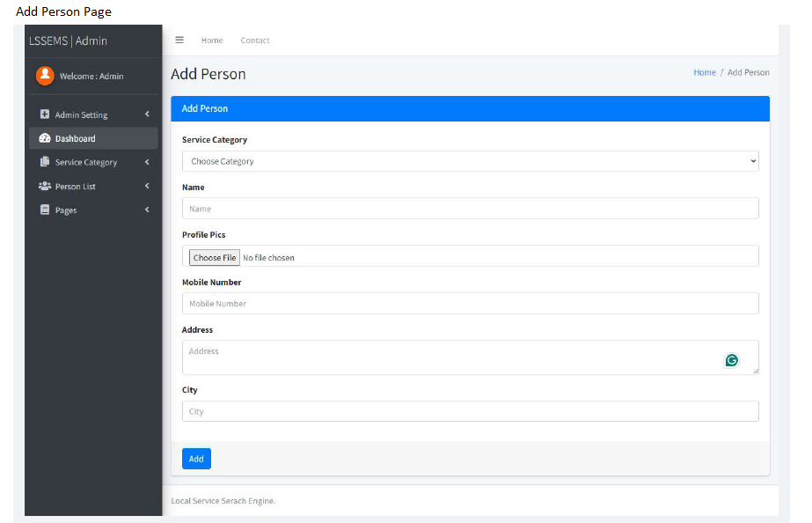
Task: Open Person List sidebar menu
Action: (x=93, y=186)
